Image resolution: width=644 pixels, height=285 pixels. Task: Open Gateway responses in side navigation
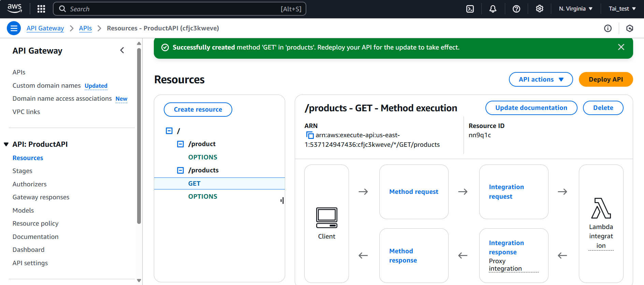tap(41, 197)
